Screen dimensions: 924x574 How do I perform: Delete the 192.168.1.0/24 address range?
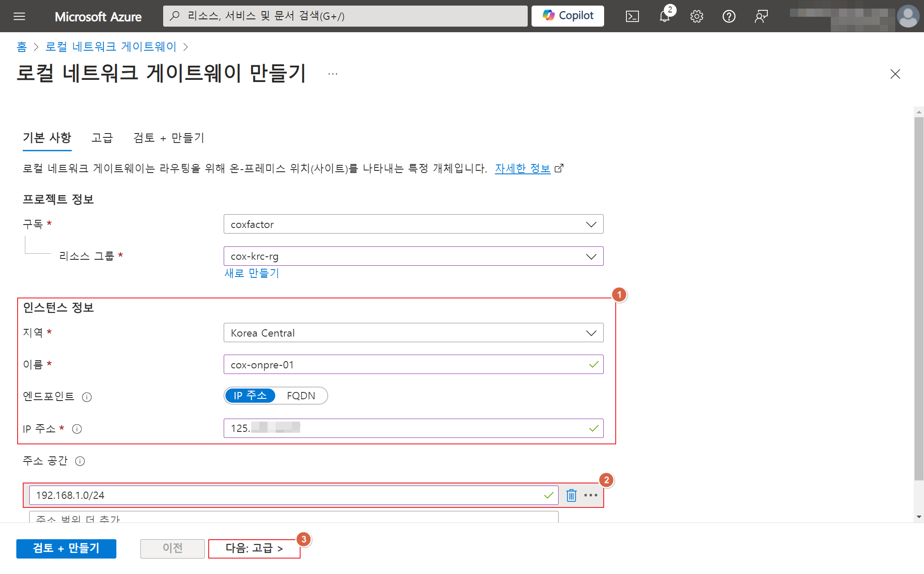coord(571,495)
